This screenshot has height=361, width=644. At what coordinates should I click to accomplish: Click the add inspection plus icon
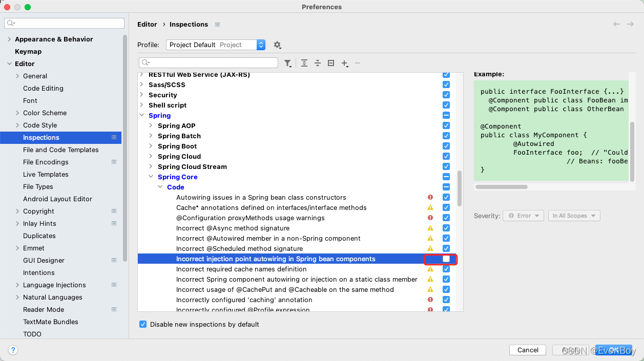click(345, 63)
